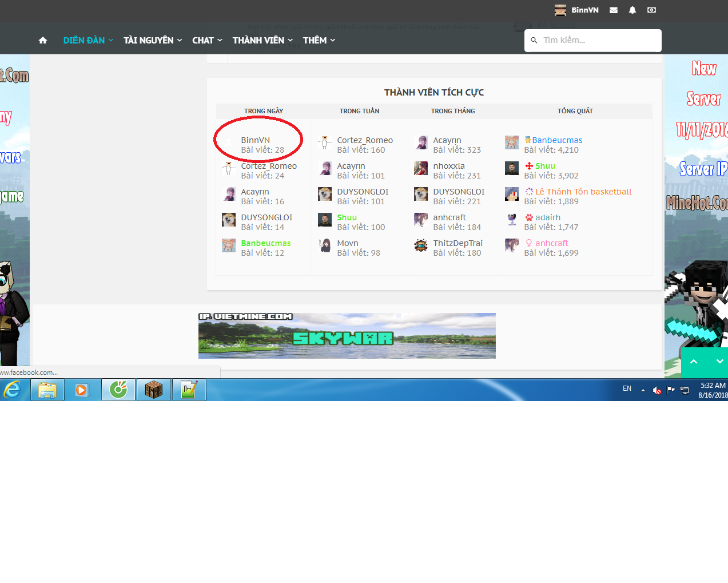Open Windows Explorer folder in the taskbar
Screen dimensions: 728x583
(47, 390)
